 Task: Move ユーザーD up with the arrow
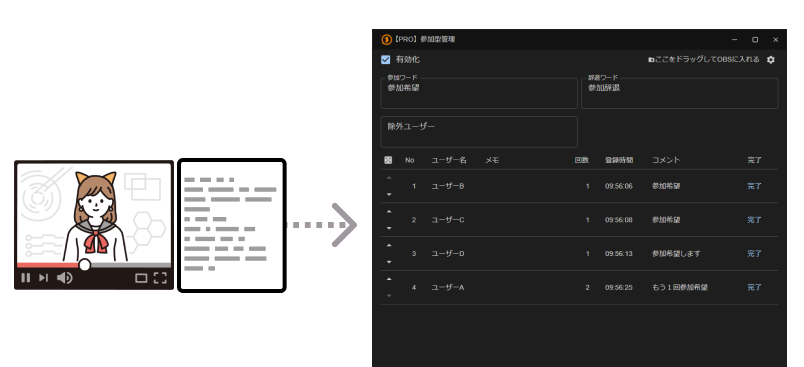[389, 245]
